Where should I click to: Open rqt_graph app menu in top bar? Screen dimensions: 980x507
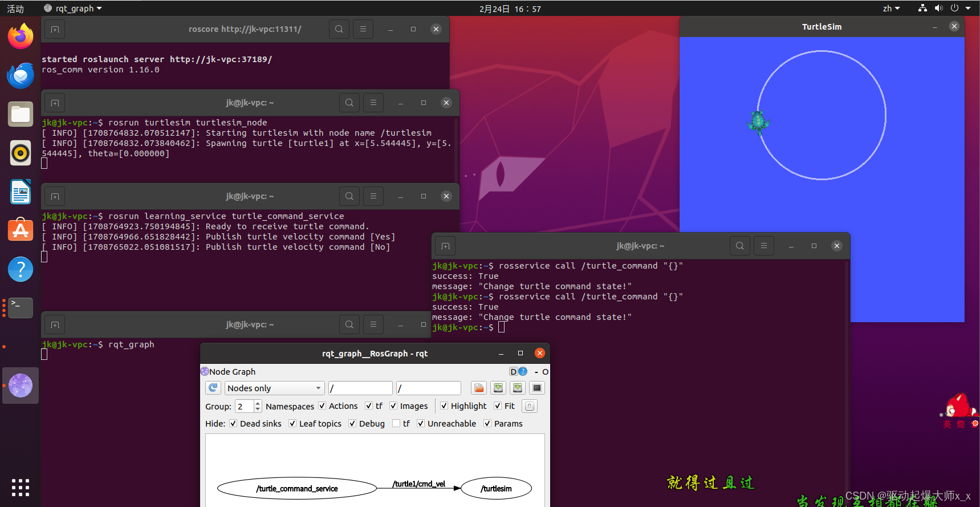[74, 9]
